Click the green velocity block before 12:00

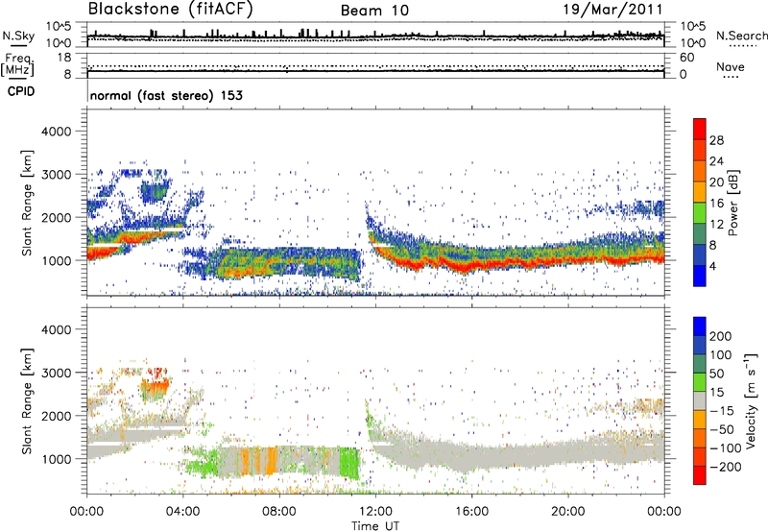[349, 463]
